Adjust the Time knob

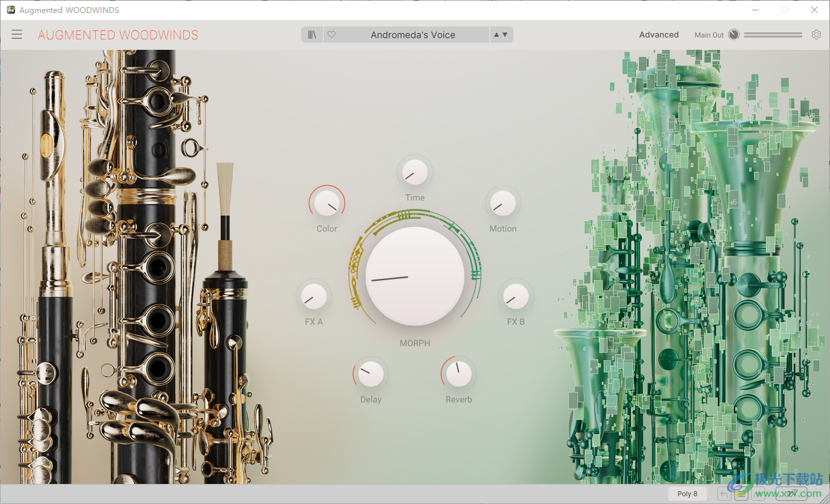click(414, 172)
